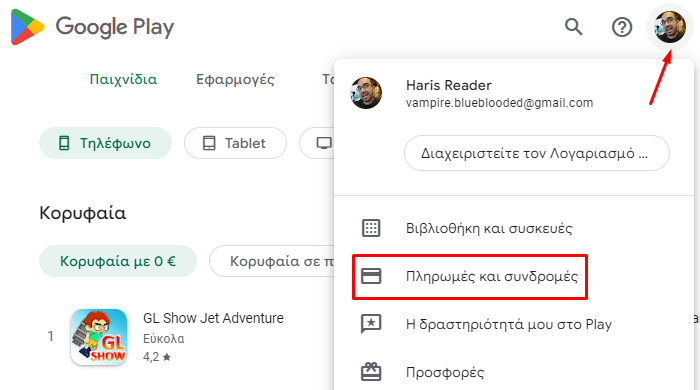The height and width of the screenshot is (390, 700).
Task: Click the vampire.blueblooded@gmail.com address
Action: (500, 103)
